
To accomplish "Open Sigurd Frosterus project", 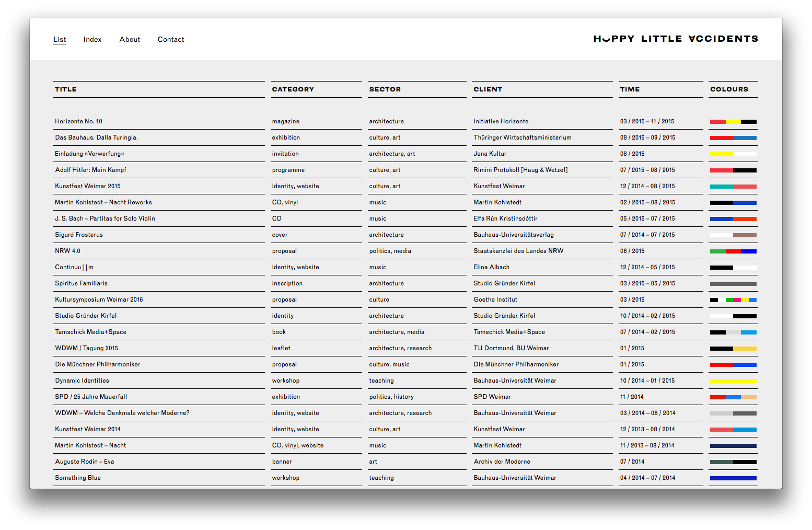I will pyautogui.click(x=79, y=235).
